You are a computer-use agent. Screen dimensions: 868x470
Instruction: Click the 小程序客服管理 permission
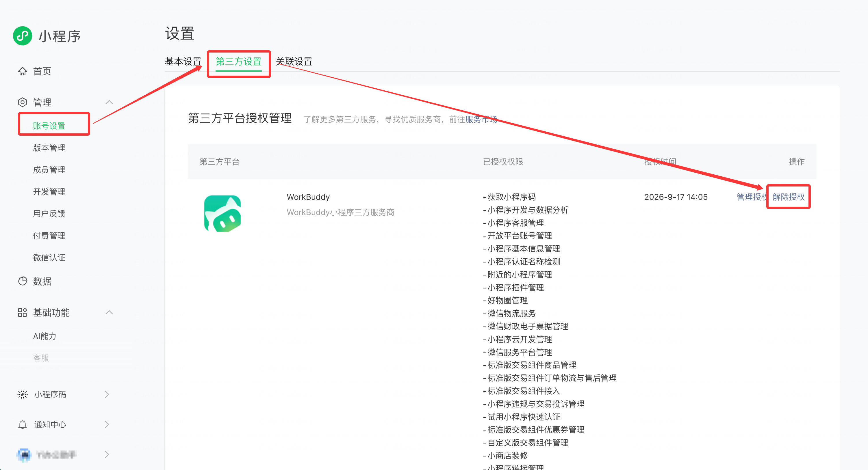[x=513, y=223]
